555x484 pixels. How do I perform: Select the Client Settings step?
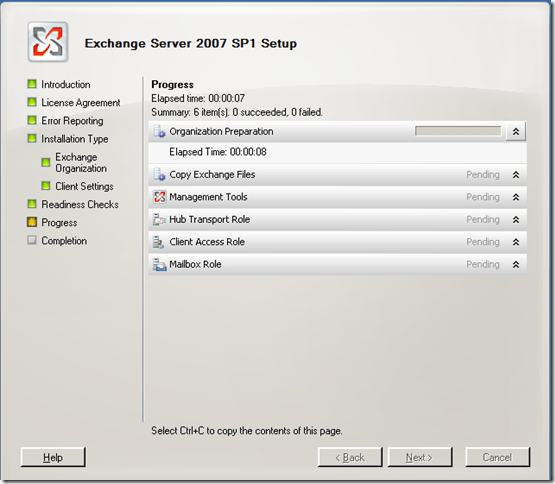84,186
